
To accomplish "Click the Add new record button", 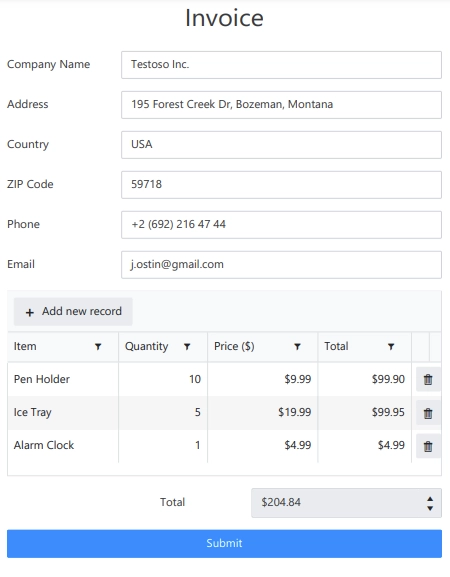I will (73, 312).
